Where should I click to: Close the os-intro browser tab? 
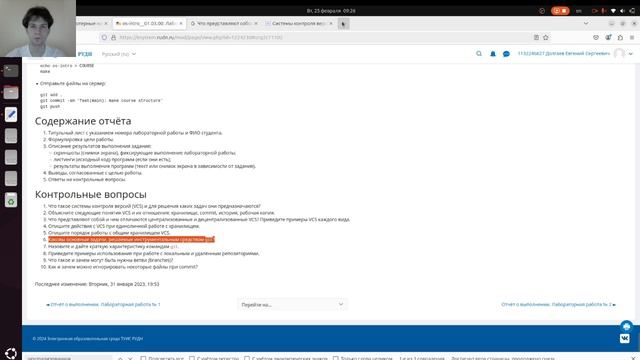pos(181,23)
